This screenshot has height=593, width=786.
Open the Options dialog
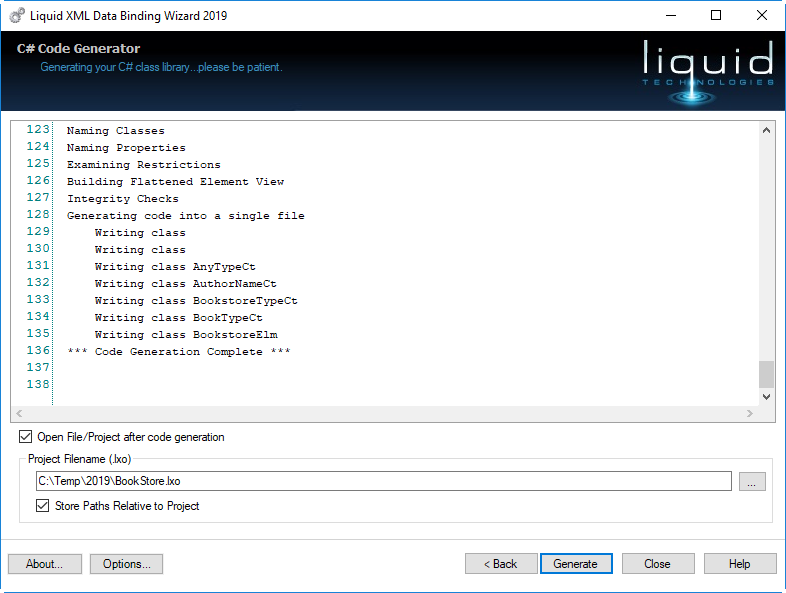click(126, 564)
